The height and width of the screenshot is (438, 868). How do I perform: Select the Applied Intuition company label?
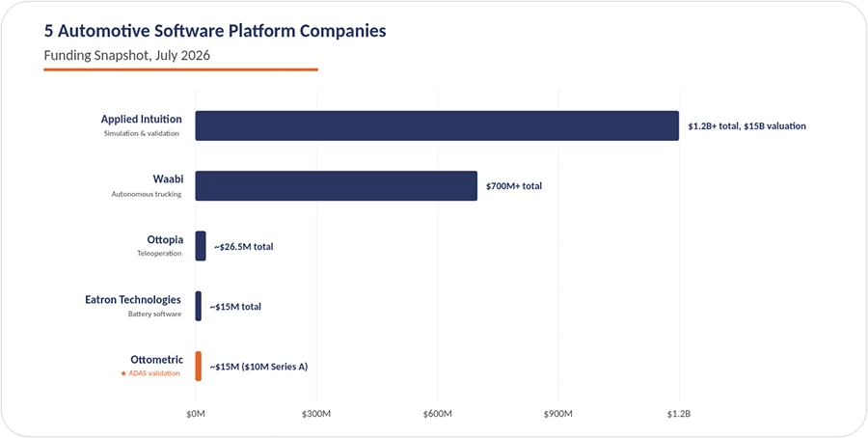(141, 119)
